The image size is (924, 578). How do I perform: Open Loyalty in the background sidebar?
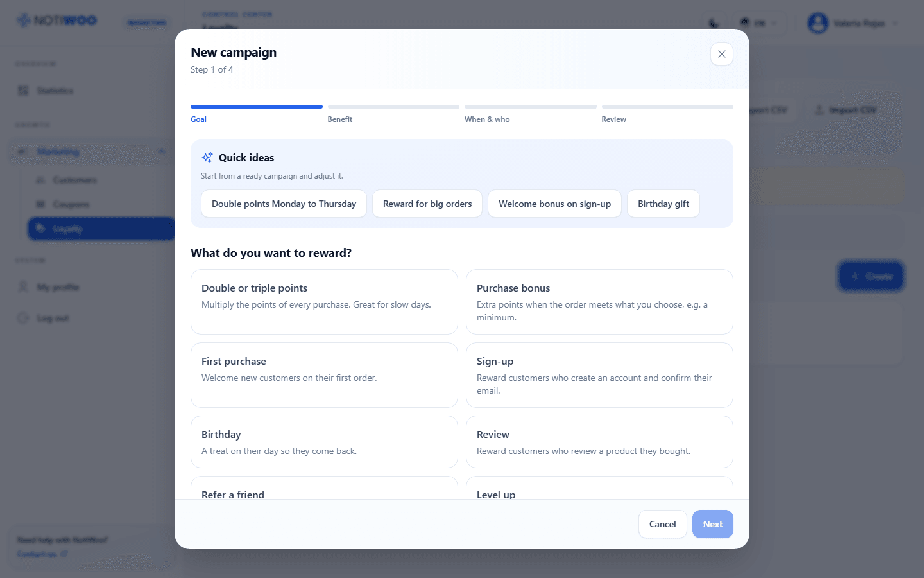tap(101, 229)
